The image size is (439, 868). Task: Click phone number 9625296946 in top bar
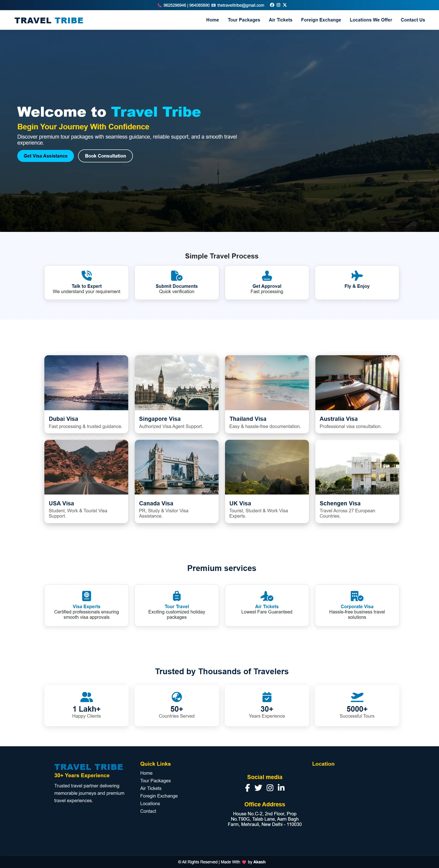pos(175,5)
